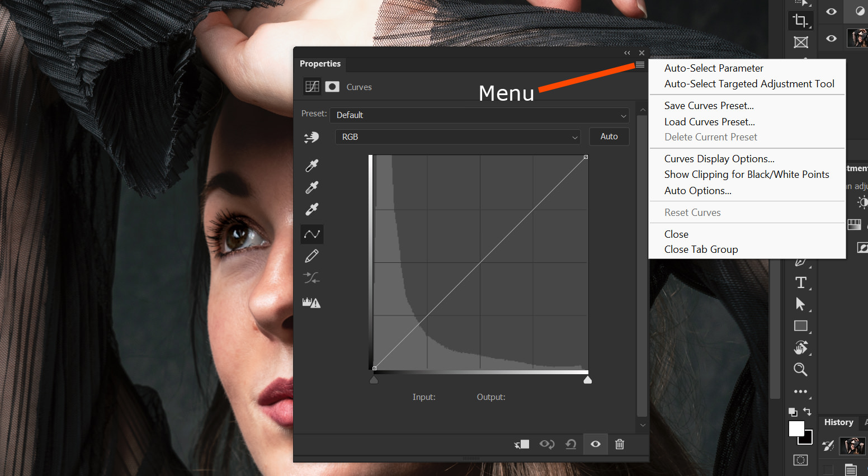
Task: Toggle visibility of the Curves adjustment layer
Action: point(595,444)
